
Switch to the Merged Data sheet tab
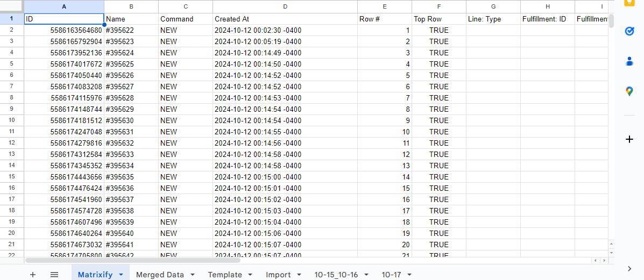pos(160,275)
